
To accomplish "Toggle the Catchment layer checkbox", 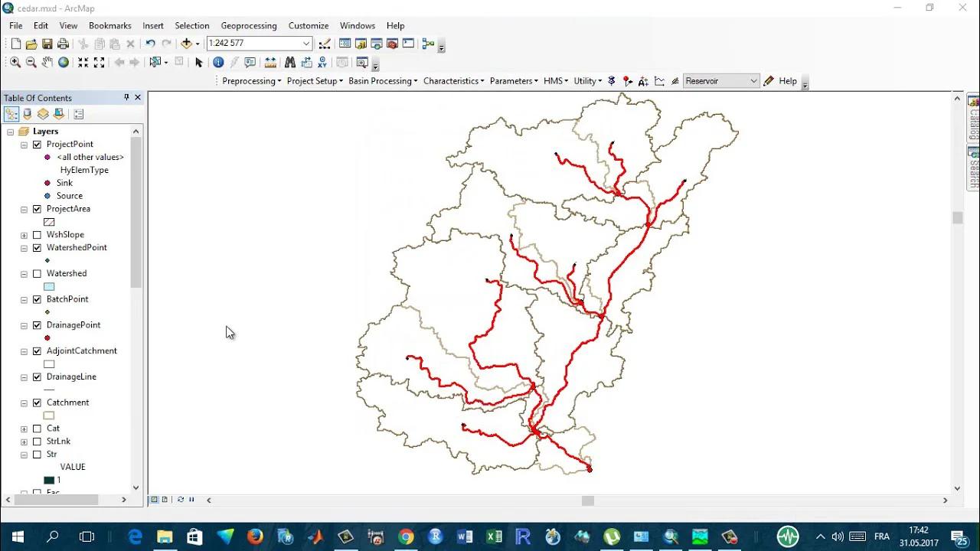I will point(37,403).
